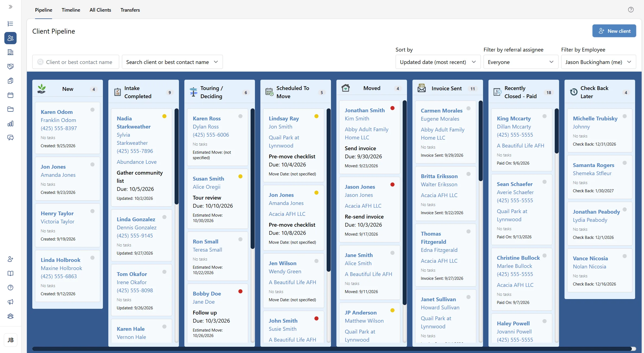Expand the sidebar with the double chevron
Image resolution: width=644 pixels, height=353 pixels.
(10, 7)
